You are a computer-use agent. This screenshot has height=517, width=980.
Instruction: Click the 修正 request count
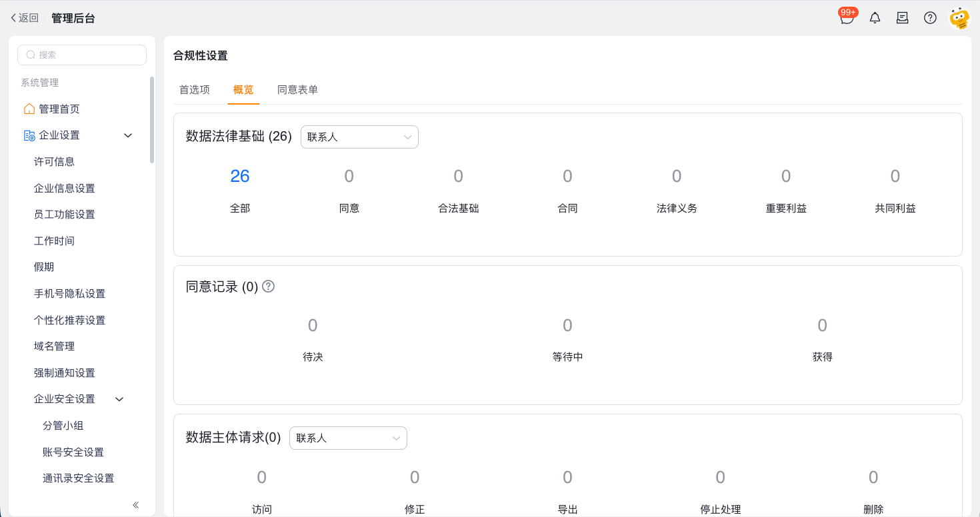pos(415,477)
